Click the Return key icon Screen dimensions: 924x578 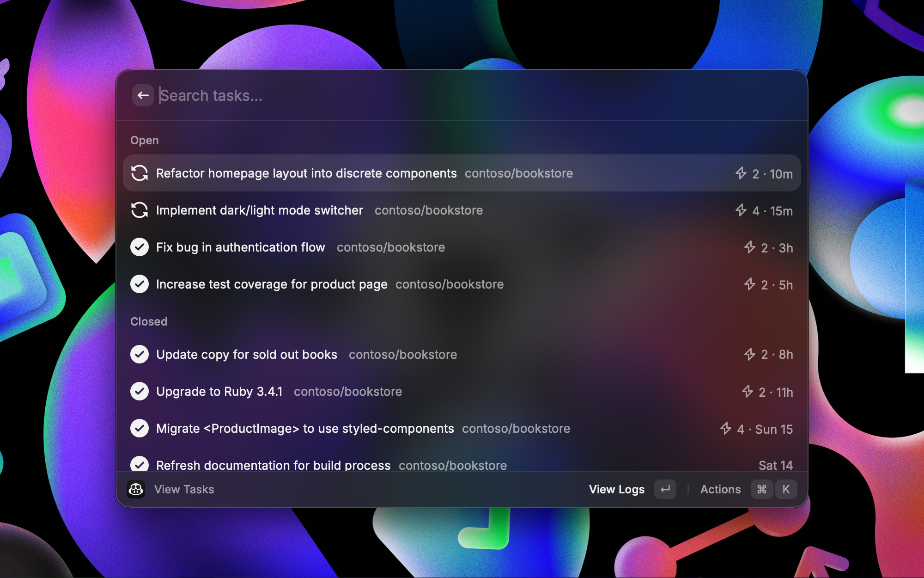click(x=665, y=489)
